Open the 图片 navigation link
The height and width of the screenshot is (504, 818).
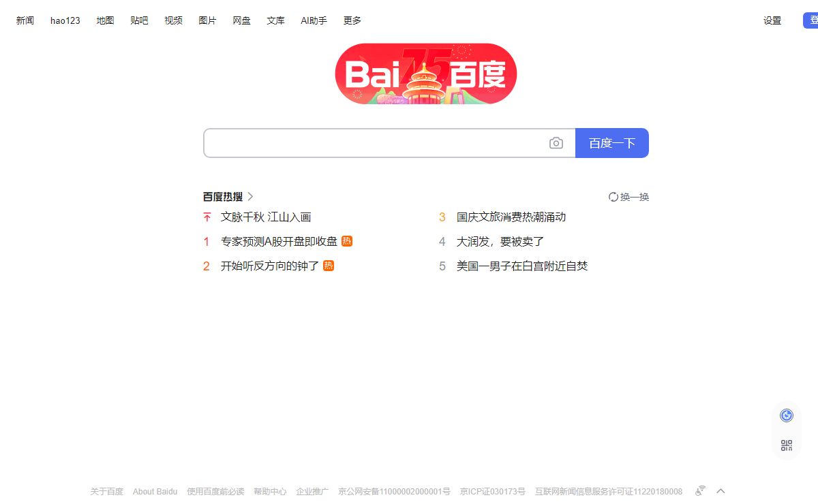coord(207,20)
